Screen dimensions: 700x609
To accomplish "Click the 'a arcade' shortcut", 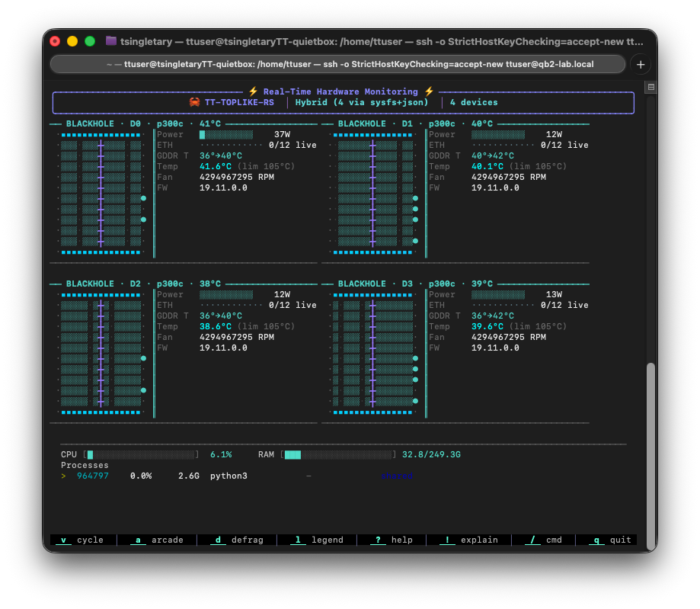I will point(157,540).
